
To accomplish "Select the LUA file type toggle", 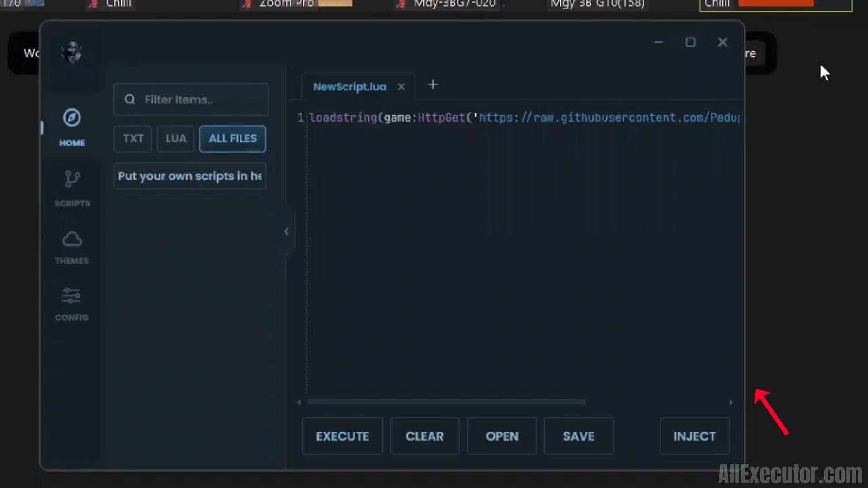I will 175,138.
